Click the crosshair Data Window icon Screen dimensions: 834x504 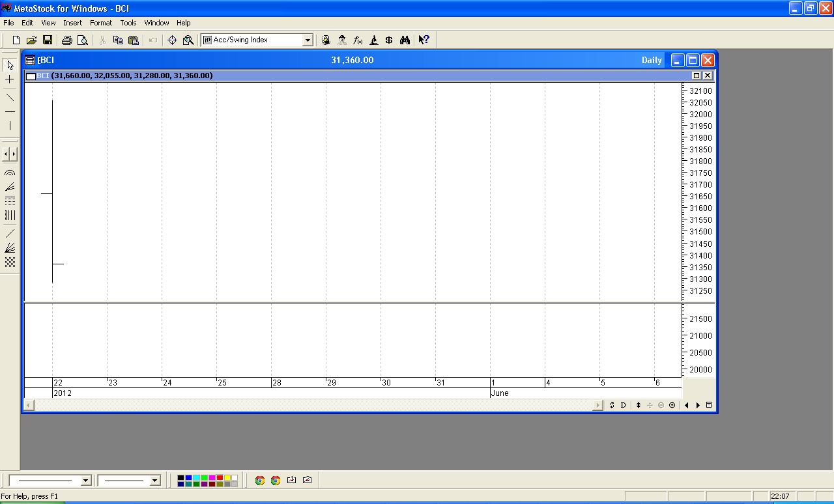(x=172, y=40)
